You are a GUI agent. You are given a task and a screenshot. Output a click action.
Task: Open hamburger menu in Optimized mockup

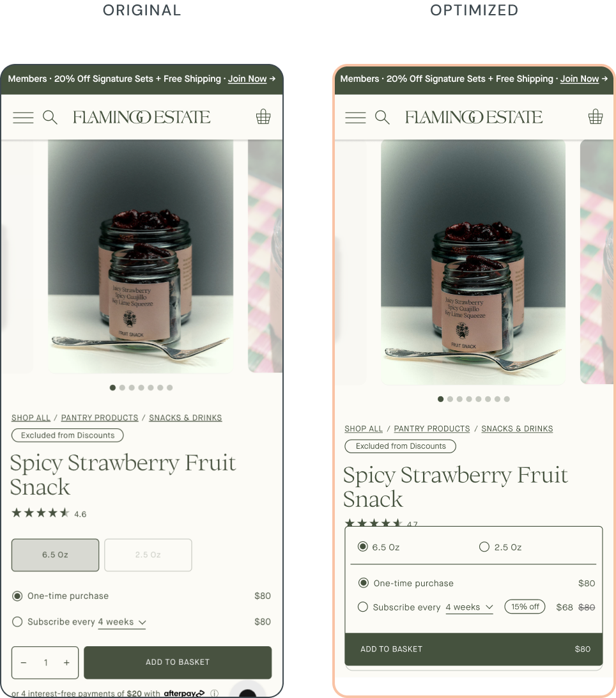(356, 118)
